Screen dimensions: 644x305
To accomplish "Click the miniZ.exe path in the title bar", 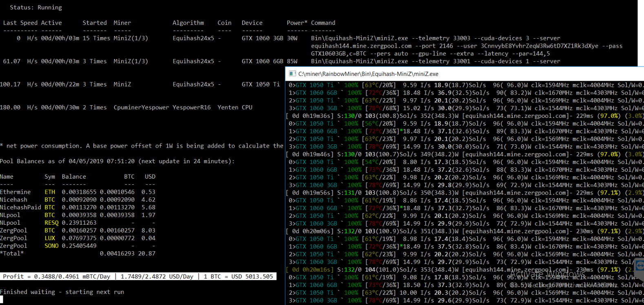I will click(x=368, y=74).
